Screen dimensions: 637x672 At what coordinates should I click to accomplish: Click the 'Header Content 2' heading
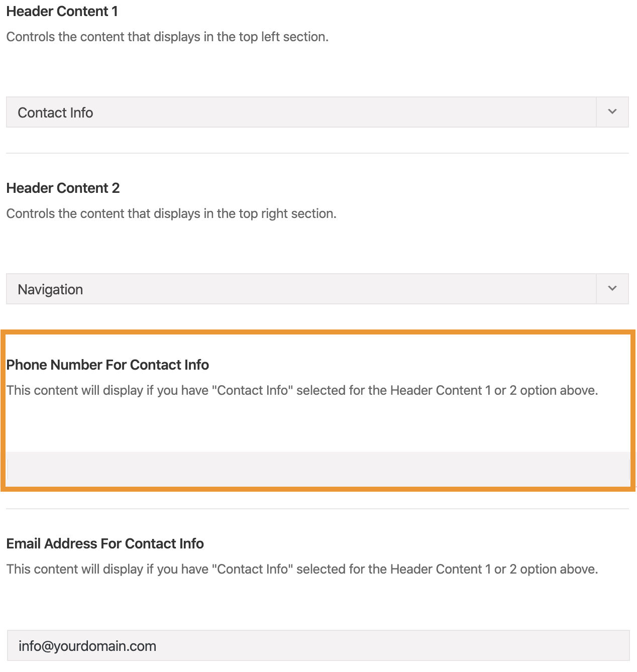(63, 188)
